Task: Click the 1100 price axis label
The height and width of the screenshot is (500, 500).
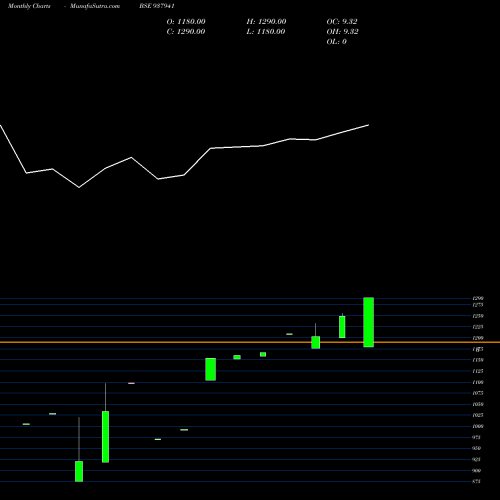Action: (x=478, y=382)
